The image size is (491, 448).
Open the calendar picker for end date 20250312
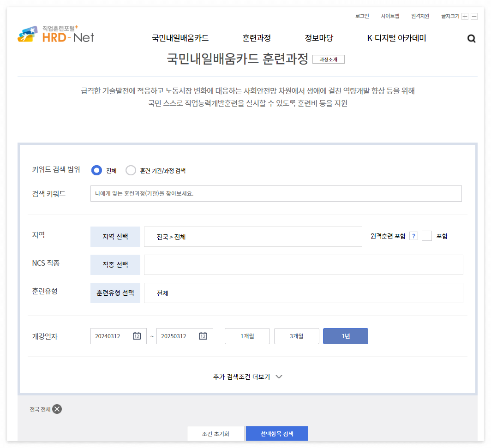tap(203, 336)
